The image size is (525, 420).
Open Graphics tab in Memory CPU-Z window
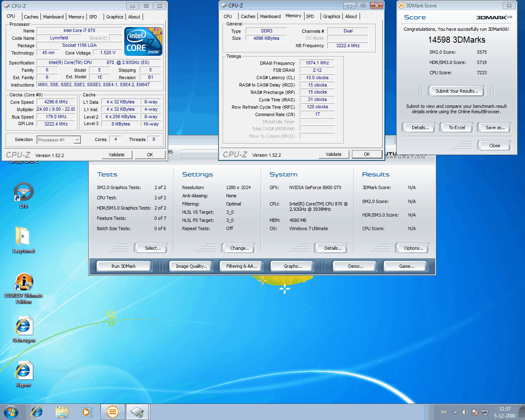(x=331, y=16)
